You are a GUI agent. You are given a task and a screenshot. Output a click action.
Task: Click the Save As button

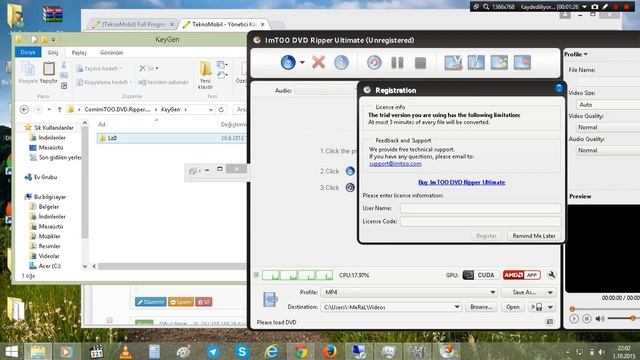(x=524, y=292)
